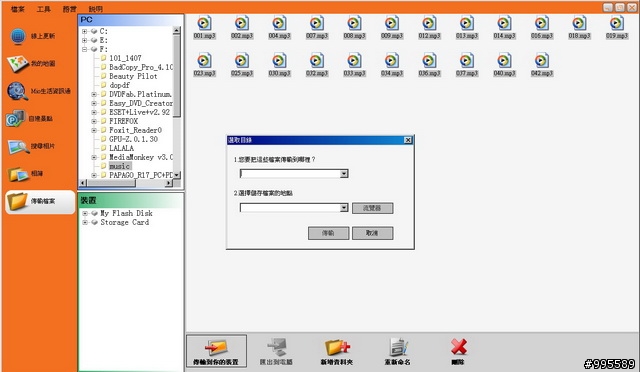The image size is (640, 372).
Task: Select the 025.mp3 file icon
Action: tap(242, 61)
